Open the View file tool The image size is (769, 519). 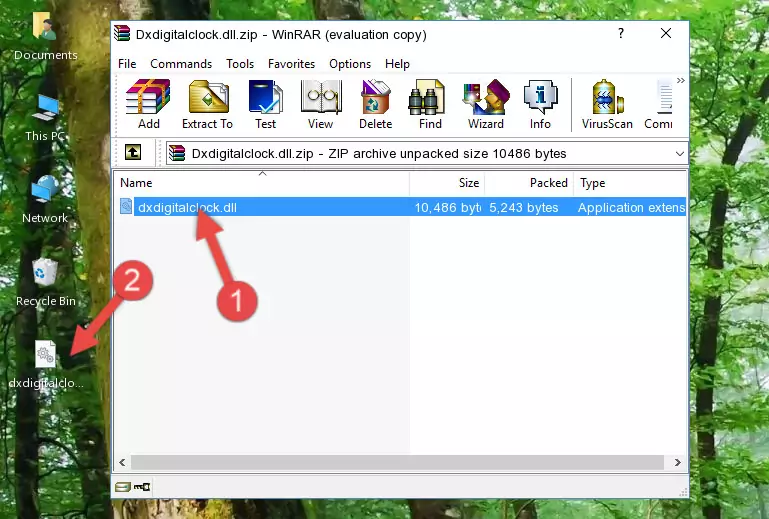[321, 104]
